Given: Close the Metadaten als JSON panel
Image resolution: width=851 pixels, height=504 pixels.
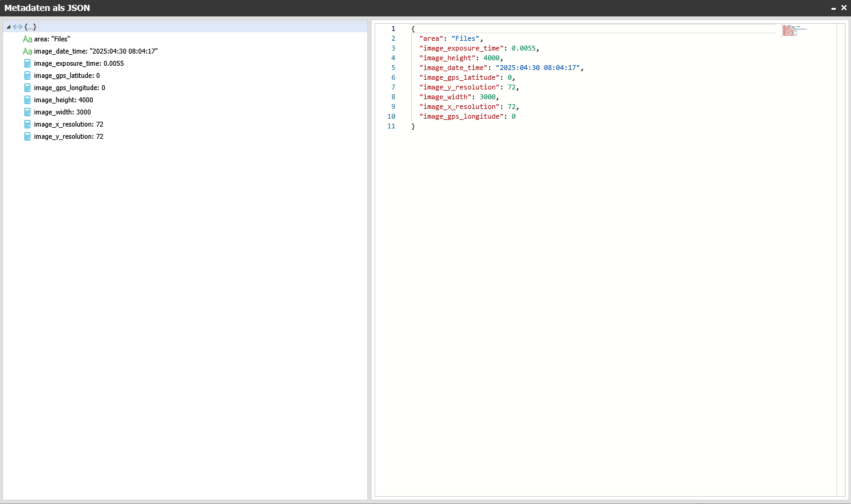Looking at the screenshot, I should coord(844,8).
